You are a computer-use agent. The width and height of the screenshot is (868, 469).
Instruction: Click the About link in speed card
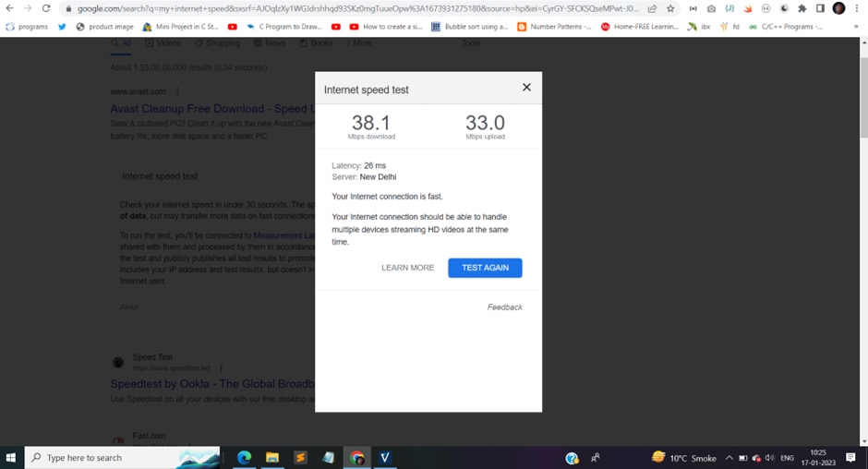pos(128,307)
